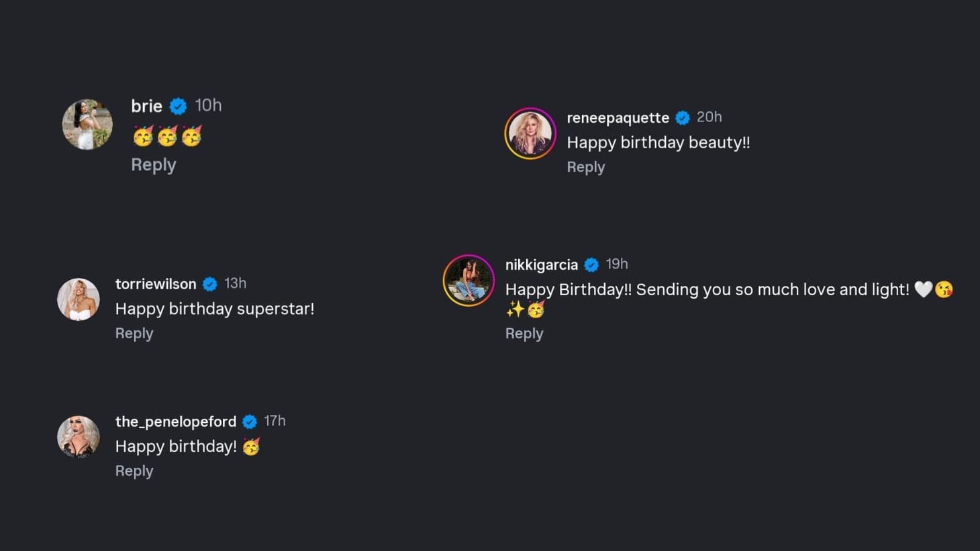This screenshot has width=980, height=551.
Task: Click reneepaquette's verified checkmark icon
Action: [683, 117]
